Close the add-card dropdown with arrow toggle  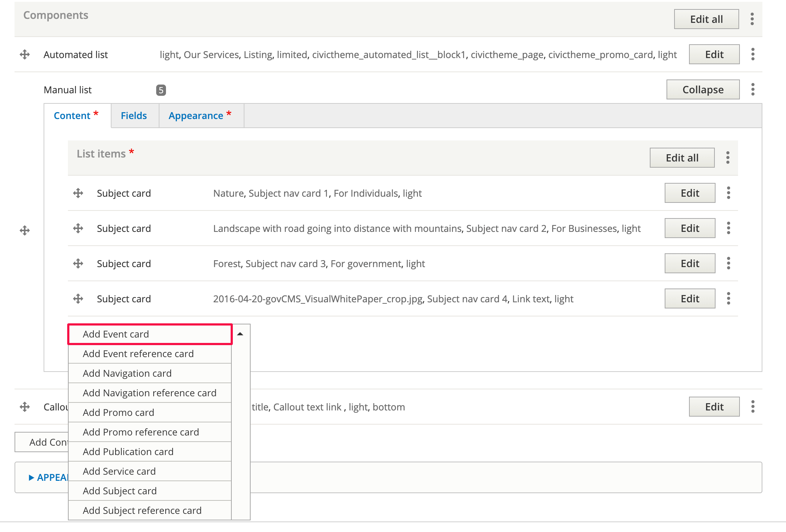click(x=240, y=334)
